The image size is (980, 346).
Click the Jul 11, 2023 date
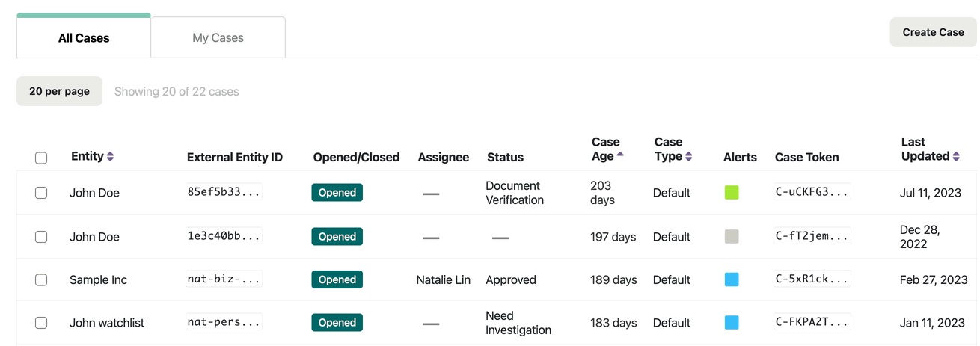click(930, 193)
